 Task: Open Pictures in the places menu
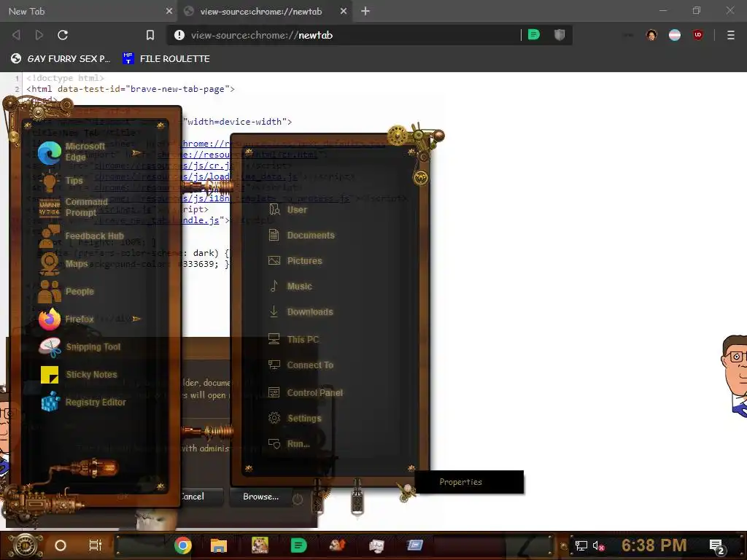pos(295,260)
